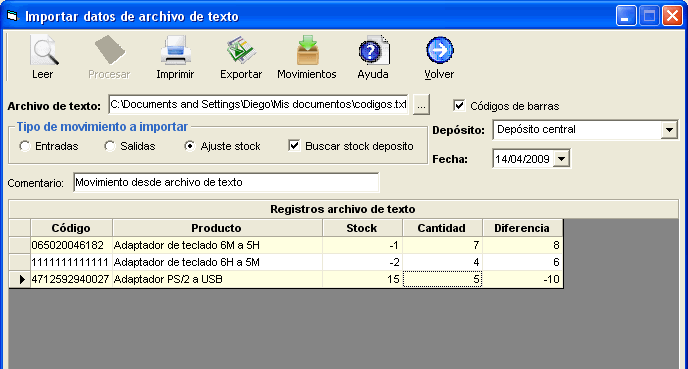688x369 pixels.
Task: Click the Comentario text field
Action: point(226,183)
